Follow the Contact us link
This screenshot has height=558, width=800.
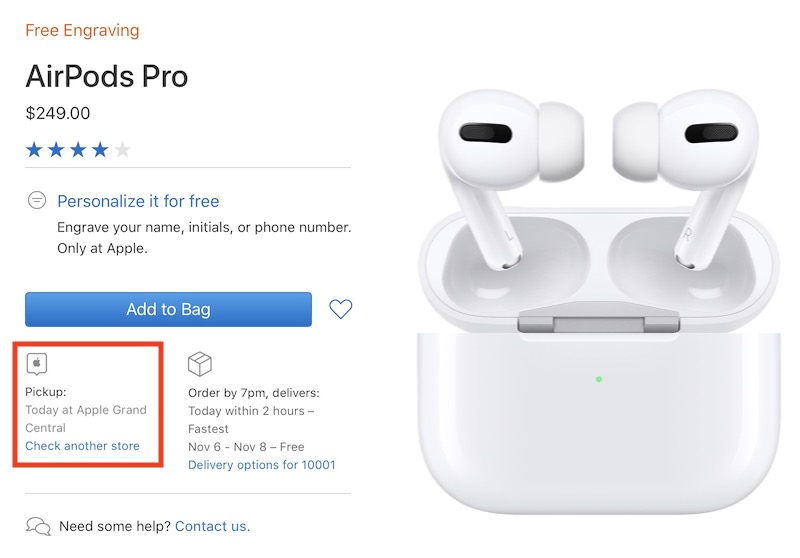click(x=212, y=526)
